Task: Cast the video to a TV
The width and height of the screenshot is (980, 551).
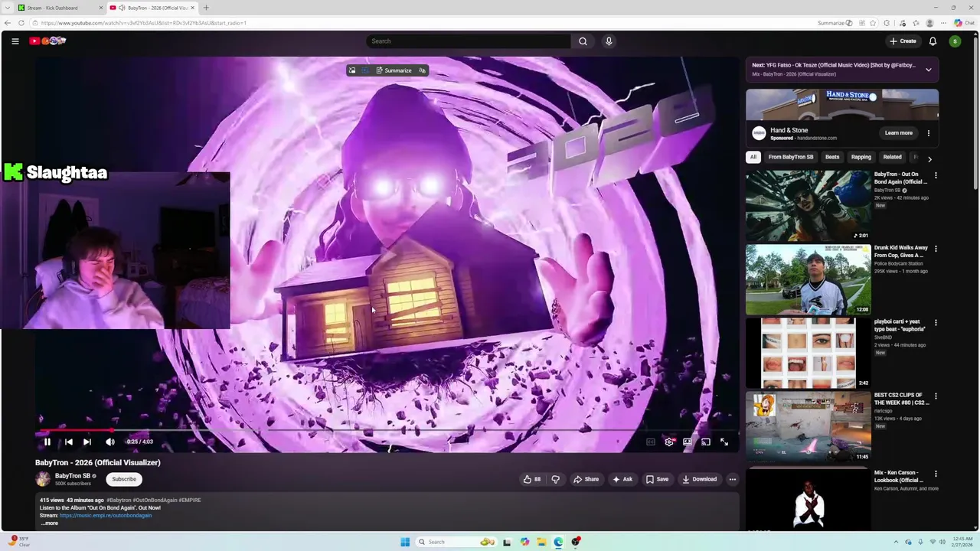Action: tap(706, 442)
